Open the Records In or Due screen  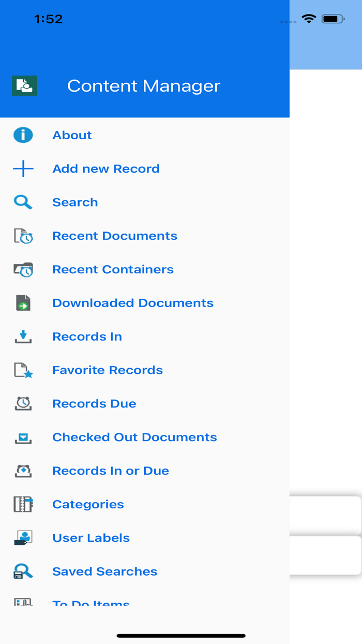click(x=110, y=471)
